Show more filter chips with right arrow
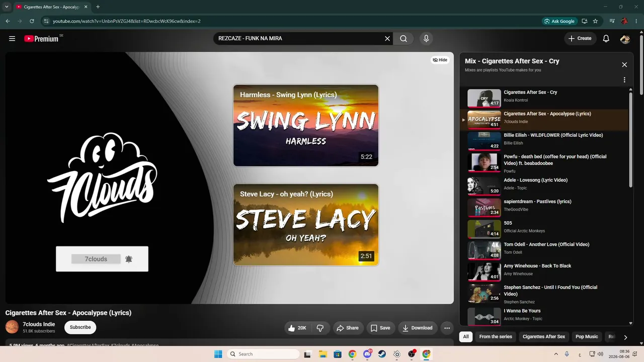Image resolution: width=644 pixels, height=362 pixels. click(x=625, y=337)
